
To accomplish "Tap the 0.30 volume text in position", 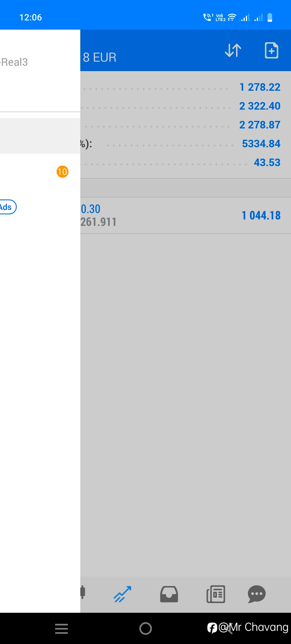I will click(91, 209).
